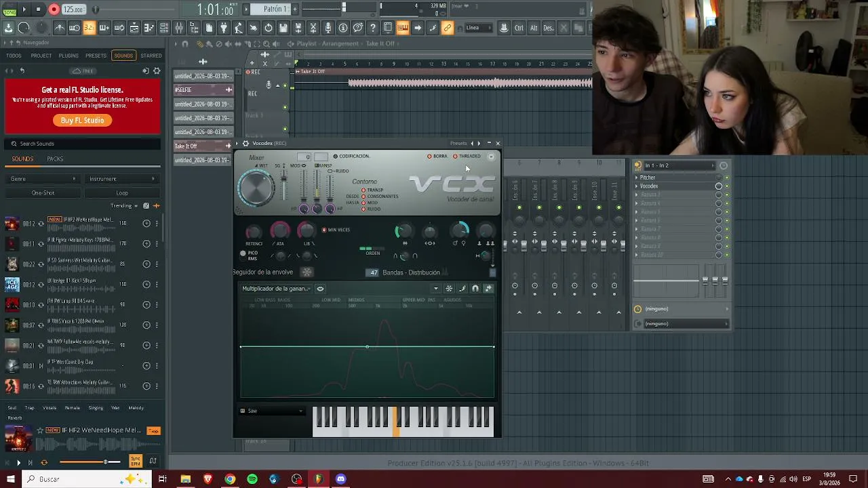Click the info circle icon in the toolbar
868x488 pixels.
(343, 28)
